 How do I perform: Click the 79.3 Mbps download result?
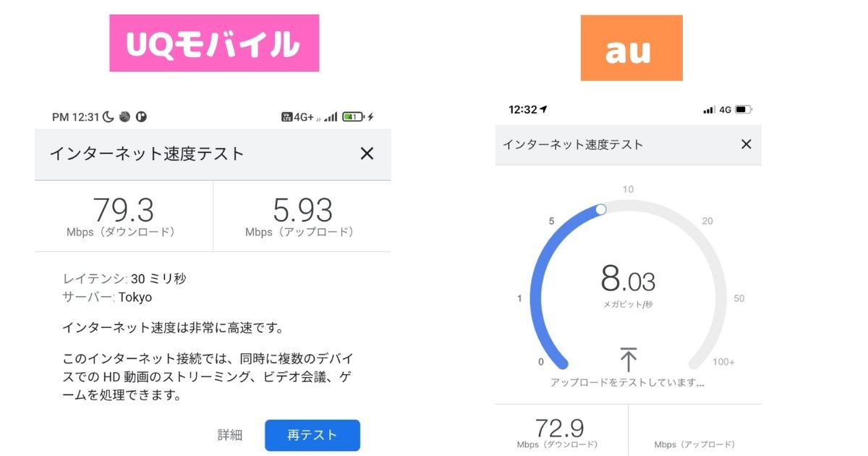click(124, 211)
